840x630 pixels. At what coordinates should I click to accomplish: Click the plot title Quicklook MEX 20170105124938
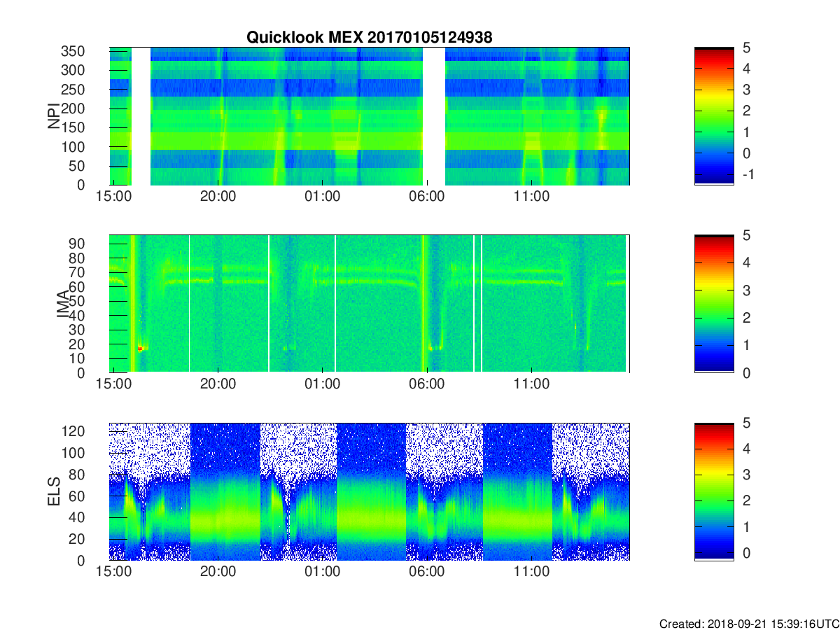[x=370, y=37]
